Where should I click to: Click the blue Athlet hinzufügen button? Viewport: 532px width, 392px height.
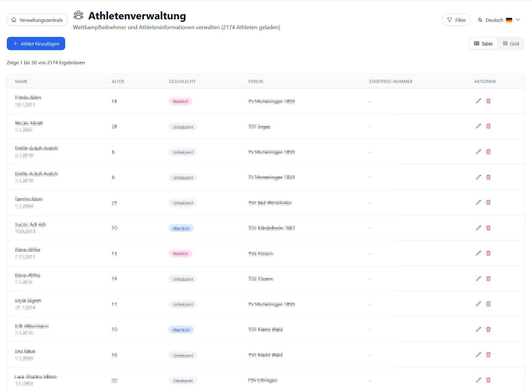36,44
